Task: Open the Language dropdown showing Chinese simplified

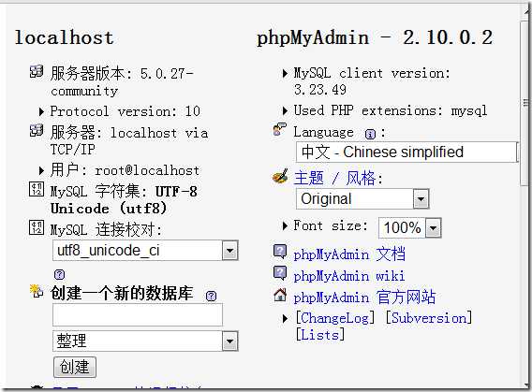Action: click(x=406, y=152)
